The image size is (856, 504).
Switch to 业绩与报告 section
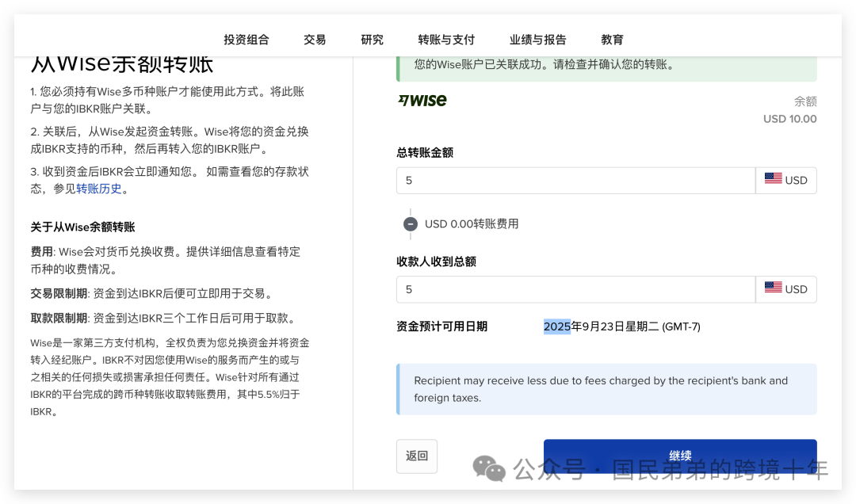[x=538, y=39]
